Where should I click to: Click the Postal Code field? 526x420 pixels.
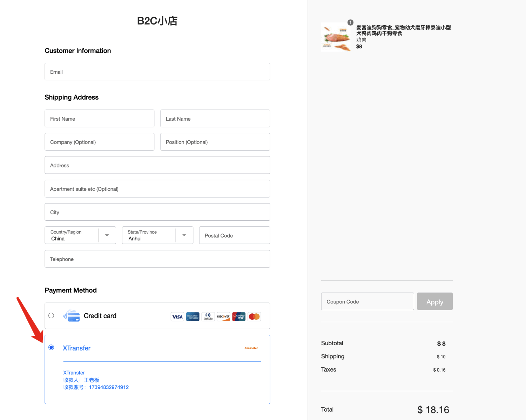click(234, 235)
